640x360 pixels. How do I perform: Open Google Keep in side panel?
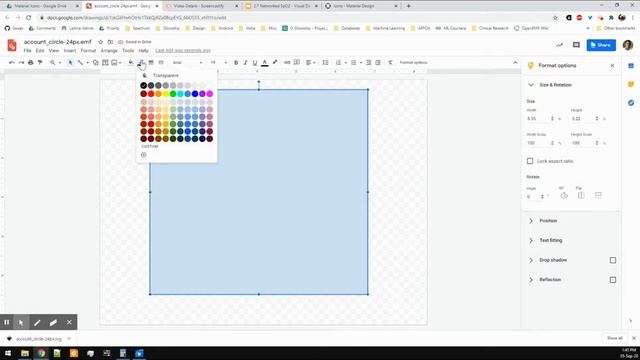pos(631,84)
